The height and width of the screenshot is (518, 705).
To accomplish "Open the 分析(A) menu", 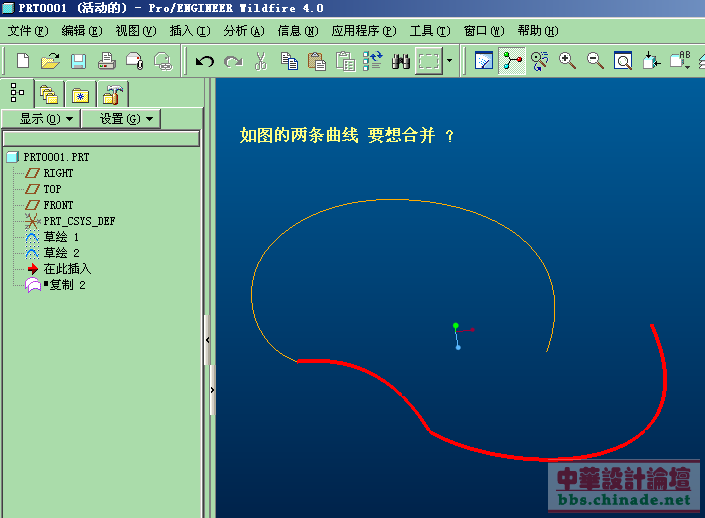I will 244,31.
